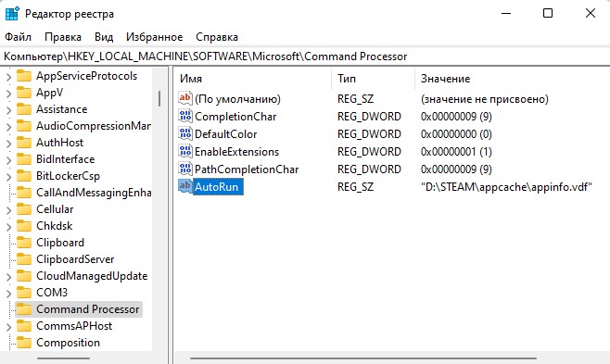The width and height of the screenshot is (610, 364).
Task: Open the Избранное menu
Action: click(155, 37)
